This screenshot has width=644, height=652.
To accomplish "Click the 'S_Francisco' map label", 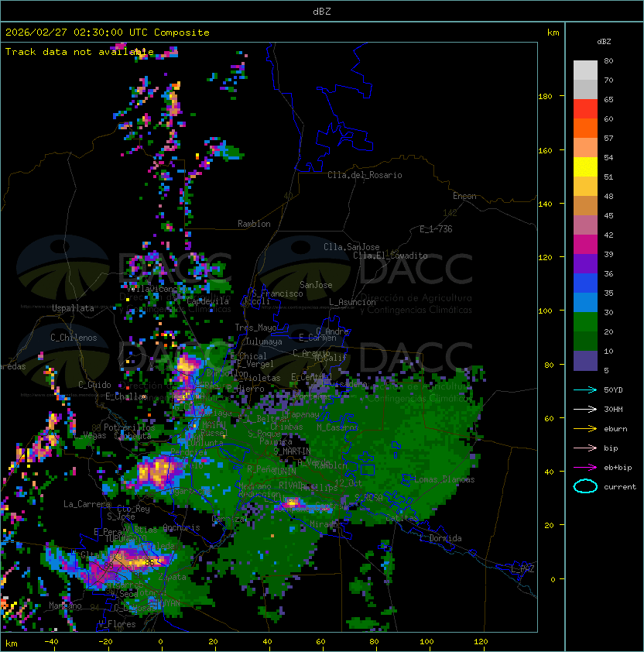I will click(x=277, y=293).
